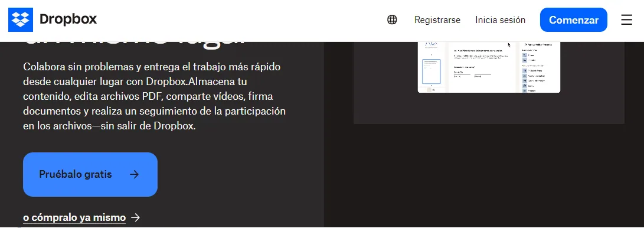Click the Registrarse link
Image resolution: width=644 pixels, height=228 pixels.
tap(437, 19)
